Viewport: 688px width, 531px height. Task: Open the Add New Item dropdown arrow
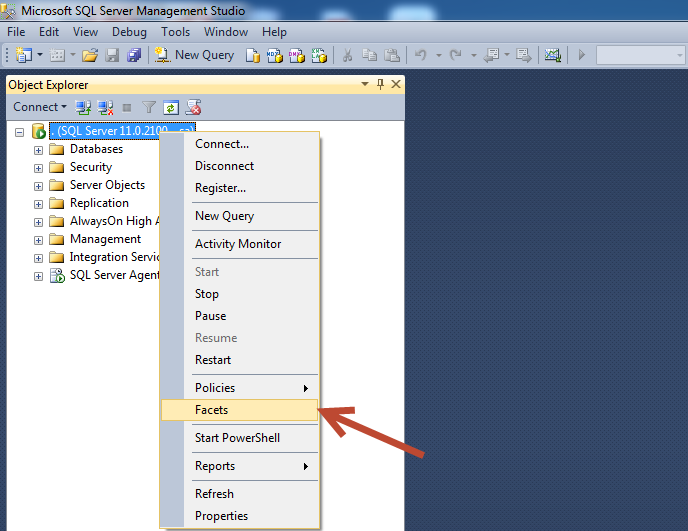(73, 55)
